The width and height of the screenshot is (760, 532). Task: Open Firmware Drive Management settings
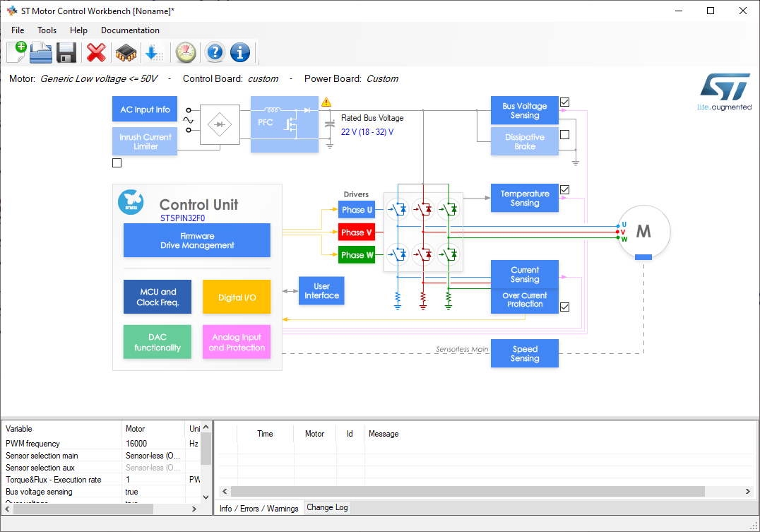click(x=196, y=240)
